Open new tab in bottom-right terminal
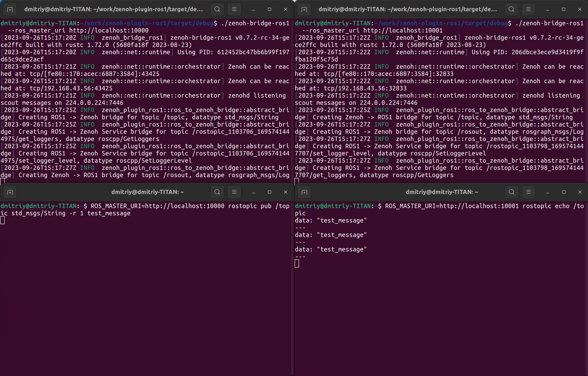588x376 pixels. click(304, 192)
